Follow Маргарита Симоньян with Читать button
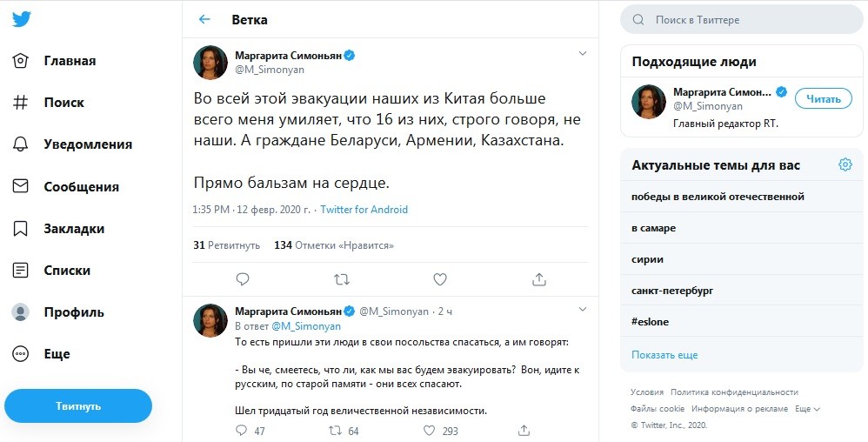Viewport: 868px width, 442px height. (823, 99)
